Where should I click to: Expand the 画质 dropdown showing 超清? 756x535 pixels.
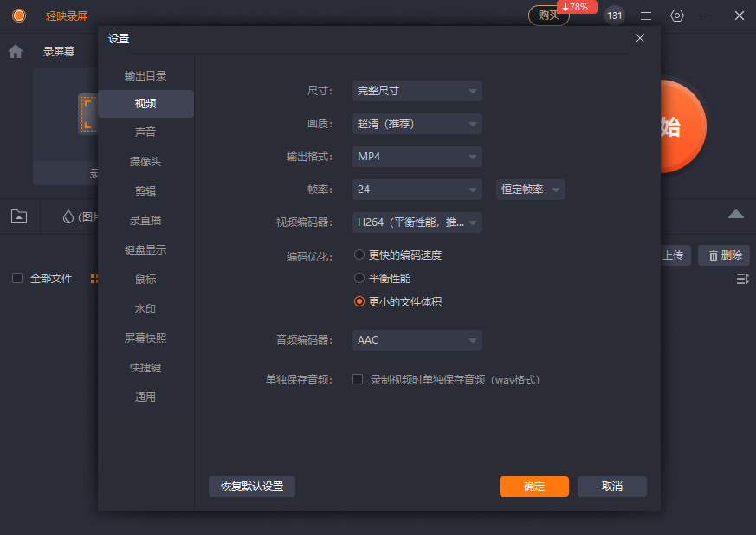coord(417,124)
